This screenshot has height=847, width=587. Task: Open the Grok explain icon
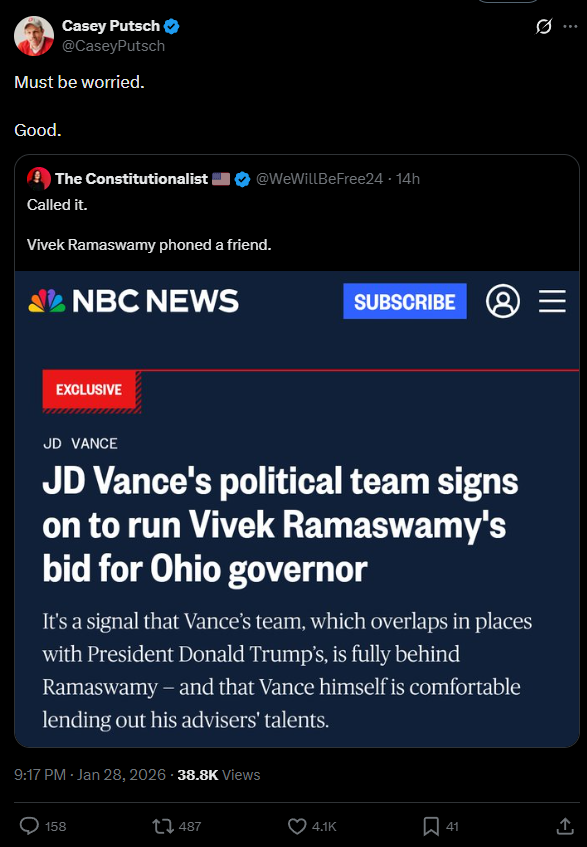pos(544,26)
